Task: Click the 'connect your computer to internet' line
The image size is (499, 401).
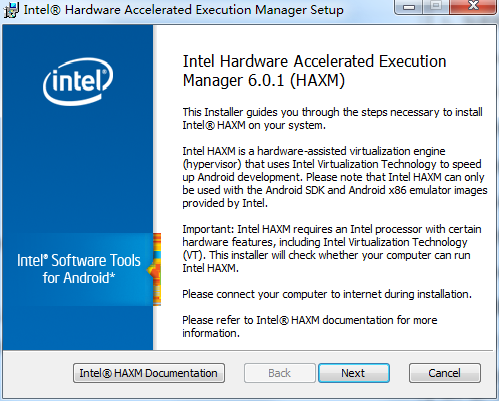Action: coord(327,294)
